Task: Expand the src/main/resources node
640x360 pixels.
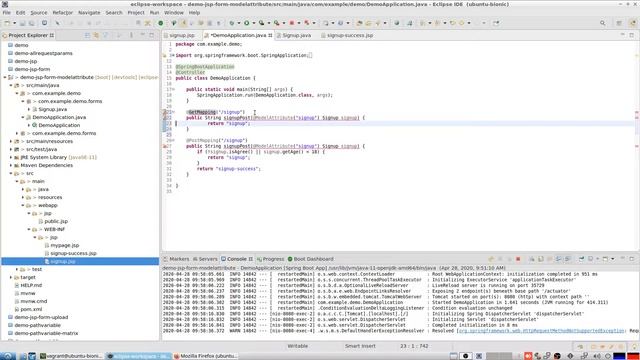Action: point(11,141)
